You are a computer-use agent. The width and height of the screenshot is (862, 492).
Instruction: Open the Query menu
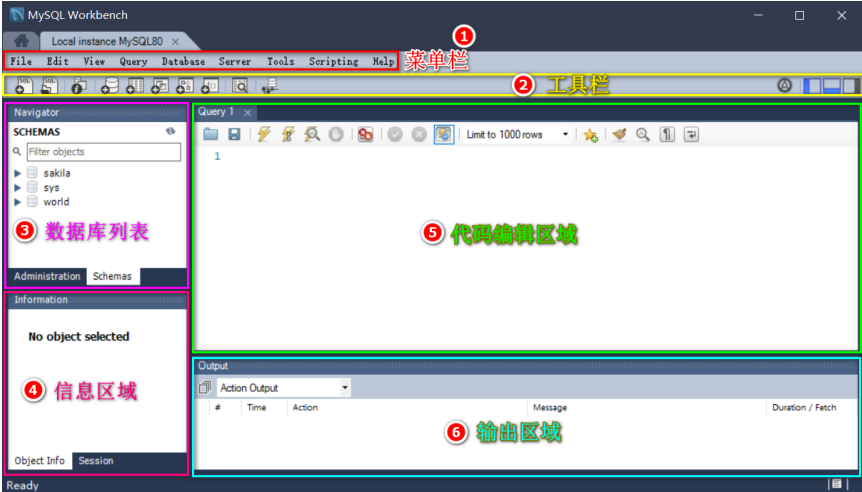point(134,61)
